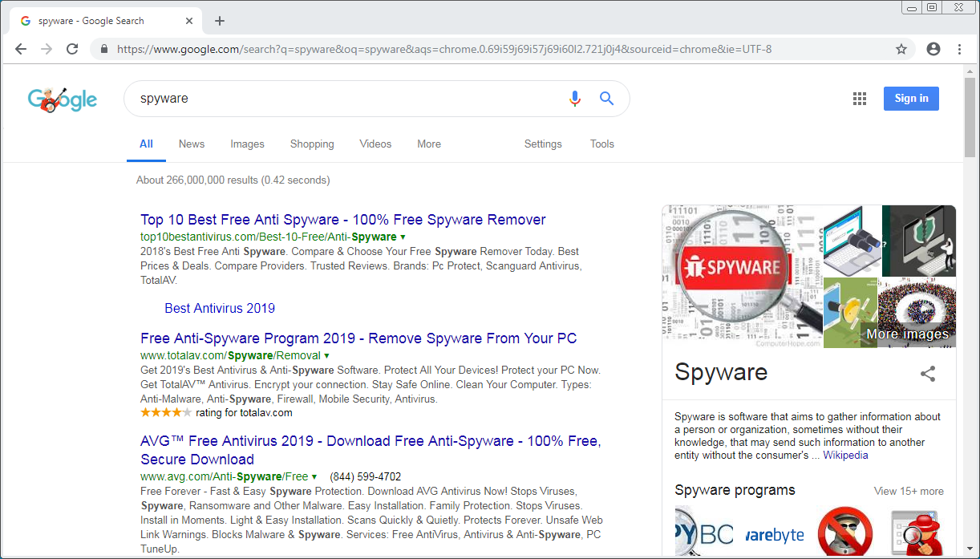
Task: Click the blue Sign in button
Action: tap(911, 99)
